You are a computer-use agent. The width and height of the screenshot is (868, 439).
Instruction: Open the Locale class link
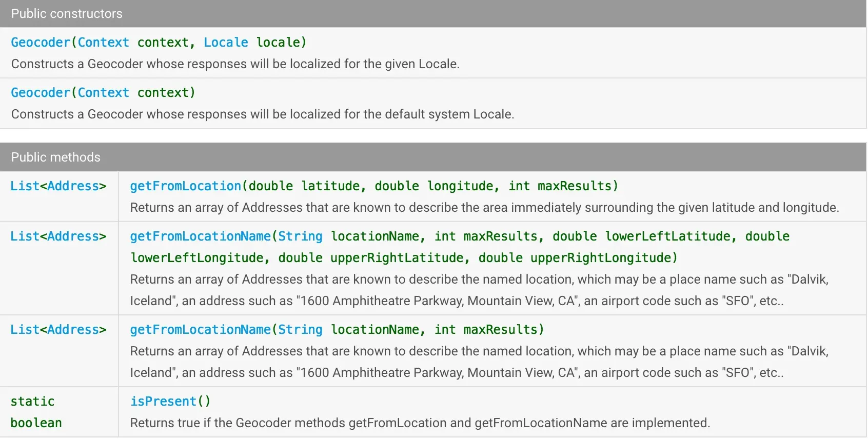[226, 43]
